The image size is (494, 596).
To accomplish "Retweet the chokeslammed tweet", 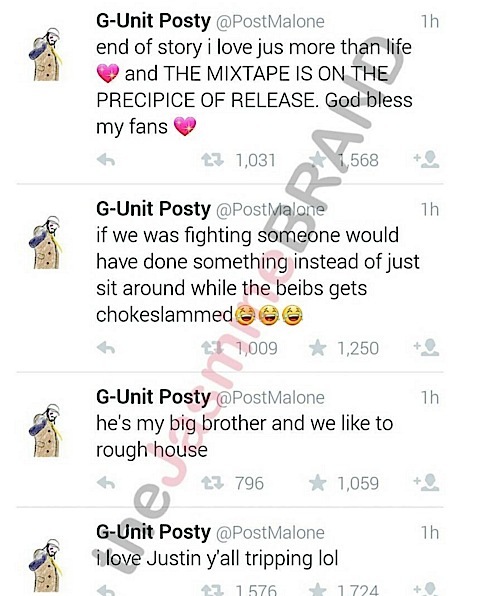I will (212, 347).
